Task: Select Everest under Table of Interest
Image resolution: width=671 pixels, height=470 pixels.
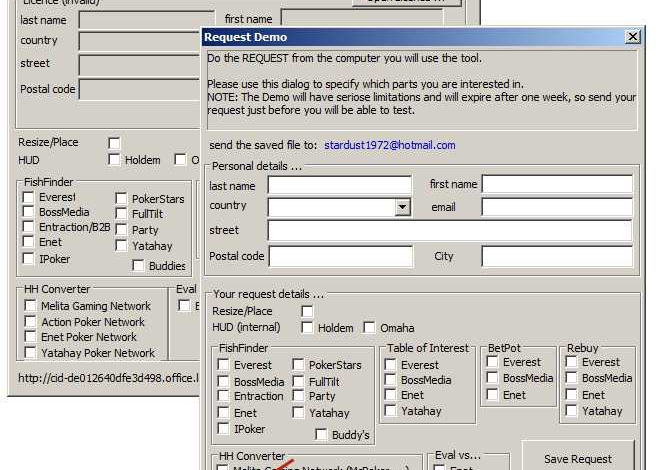Action: pyautogui.click(x=390, y=364)
